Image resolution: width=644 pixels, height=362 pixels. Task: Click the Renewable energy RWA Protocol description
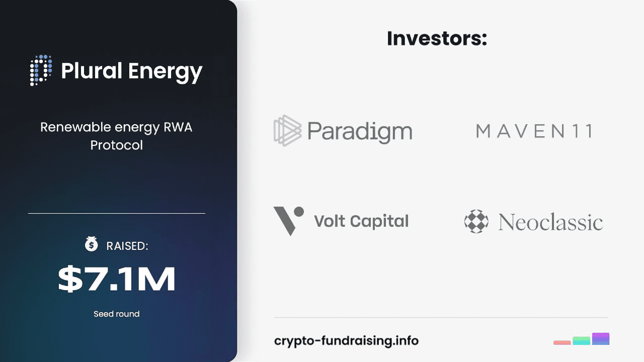pyautogui.click(x=116, y=136)
